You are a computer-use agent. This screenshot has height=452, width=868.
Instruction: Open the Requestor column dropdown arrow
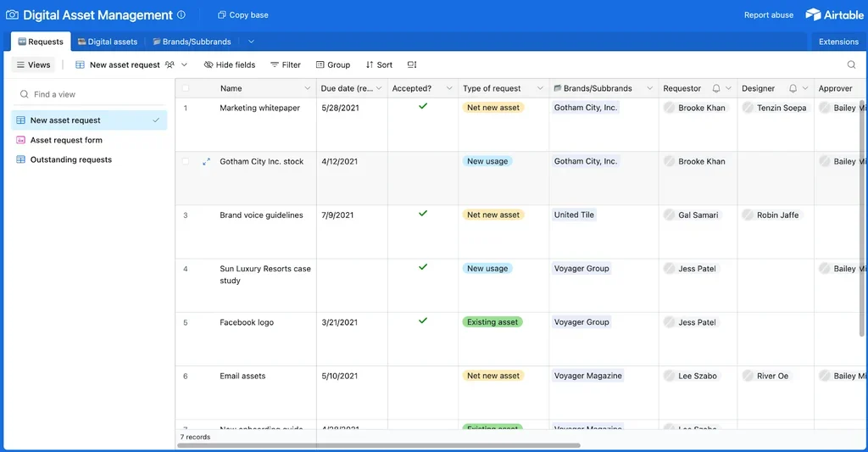[x=728, y=89]
